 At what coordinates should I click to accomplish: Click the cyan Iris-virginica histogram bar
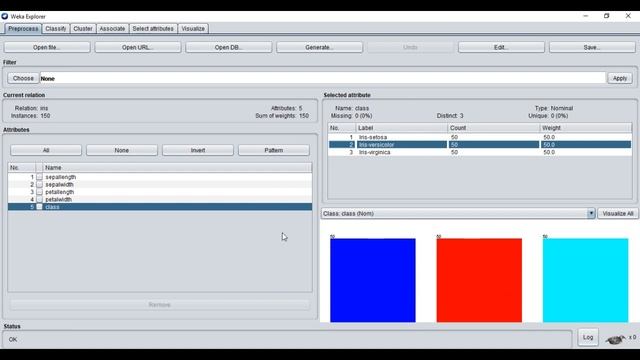coord(585,280)
